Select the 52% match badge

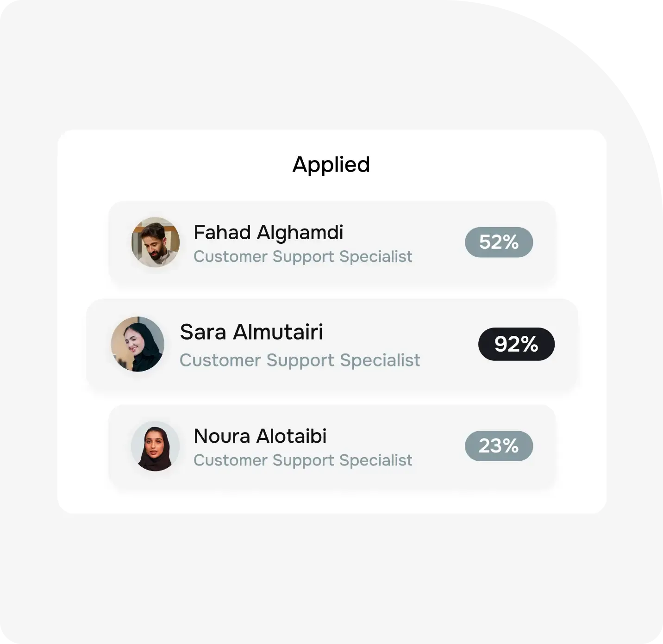[x=498, y=242]
